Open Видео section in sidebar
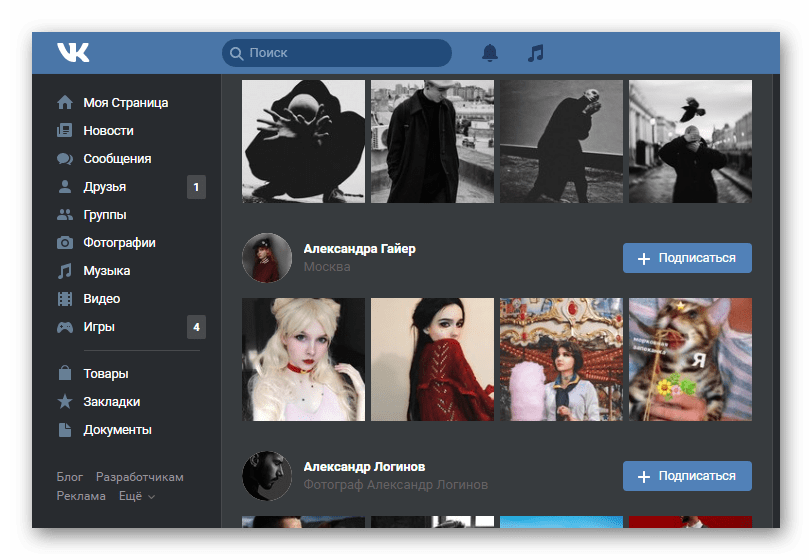The width and height of the screenshot is (812, 560). click(101, 299)
